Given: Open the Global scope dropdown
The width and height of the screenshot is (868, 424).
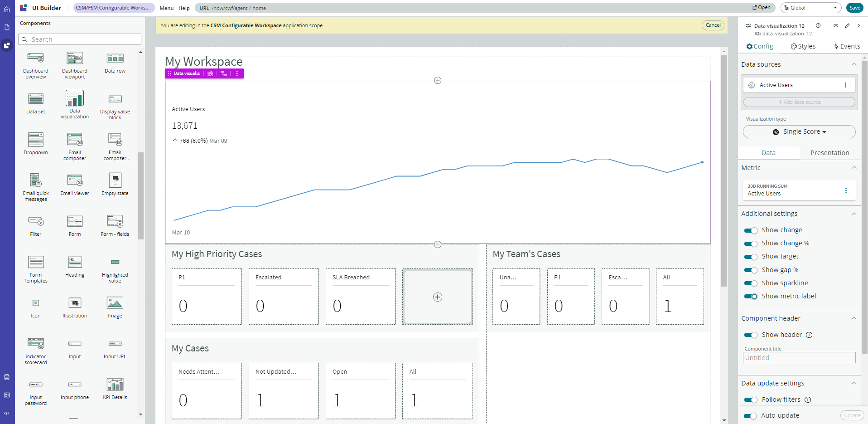Looking at the screenshot, I should [810, 8].
